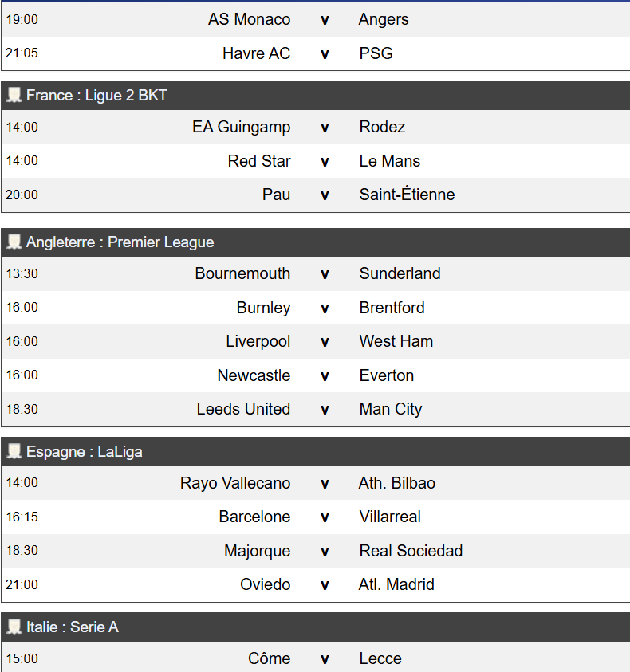Open the Liverpool v West Ham match
Viewport: 630px width, 672px height.
(x=324, y=342)
